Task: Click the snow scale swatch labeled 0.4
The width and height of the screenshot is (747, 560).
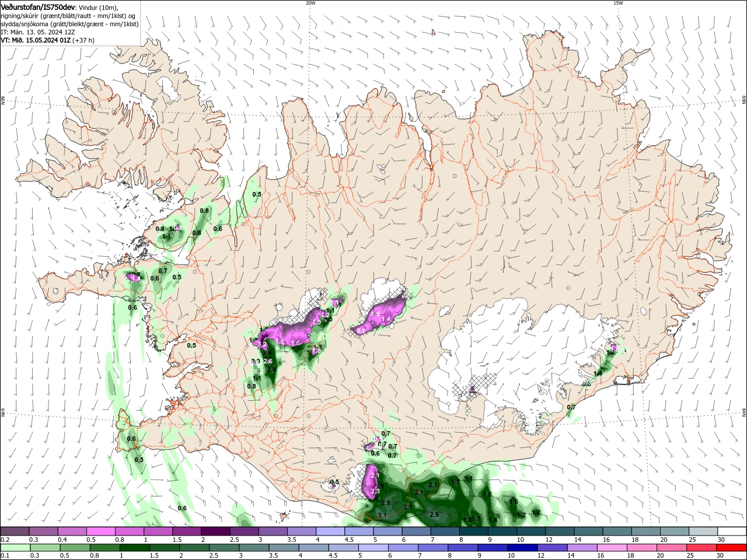Action: 72,531
